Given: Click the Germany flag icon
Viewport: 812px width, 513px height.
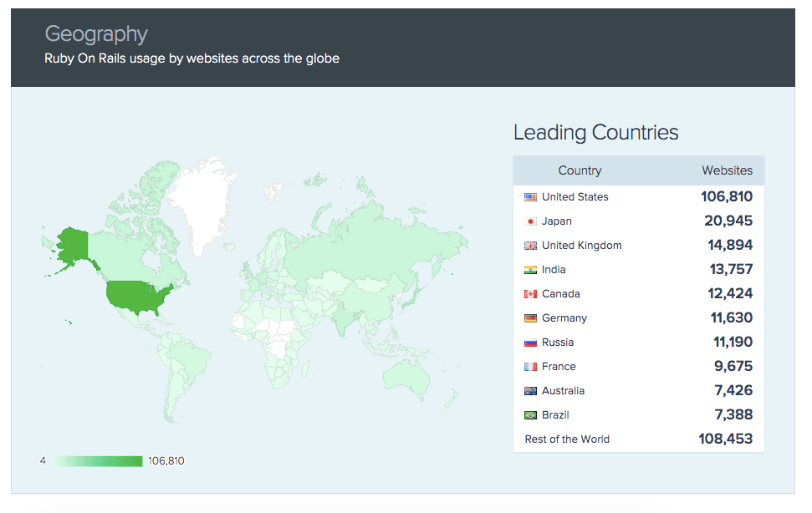Looking at the screenshot, I should (x=530, y=318).
